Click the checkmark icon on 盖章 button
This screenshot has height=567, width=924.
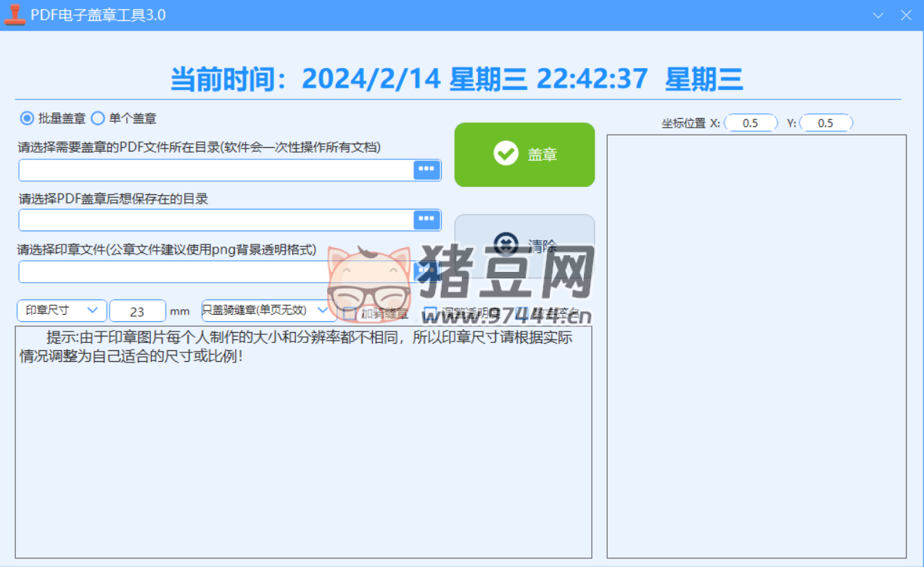506,154
